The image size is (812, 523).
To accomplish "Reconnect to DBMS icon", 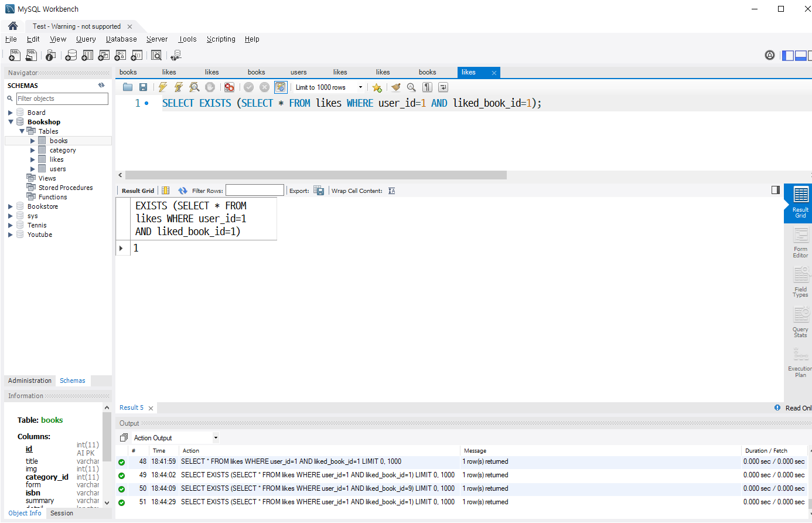I will click(176, 55).
